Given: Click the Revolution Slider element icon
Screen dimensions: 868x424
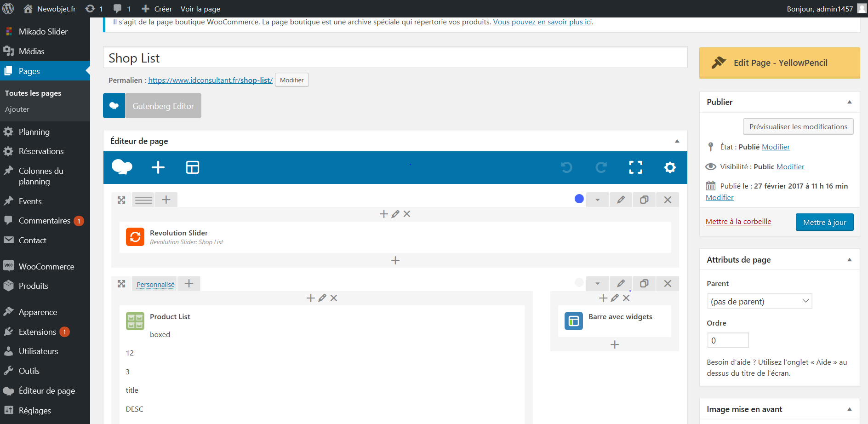Looking at the screenshot, I should 135,237.
